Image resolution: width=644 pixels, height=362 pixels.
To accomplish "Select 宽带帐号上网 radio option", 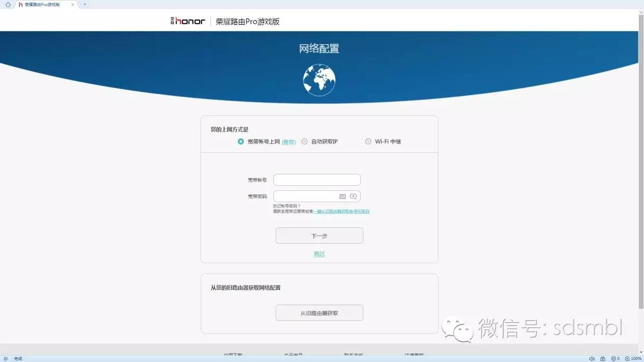I will pyautogui.click(x=241, y=142).
